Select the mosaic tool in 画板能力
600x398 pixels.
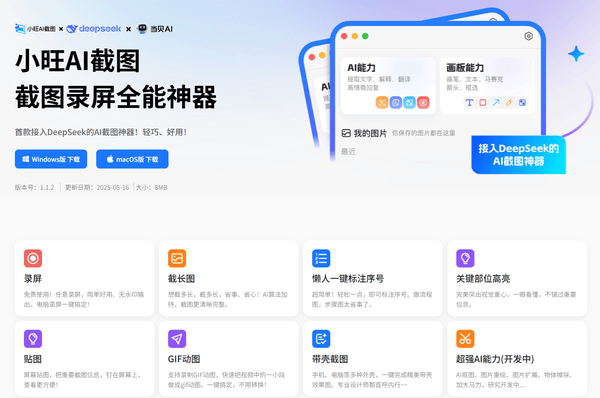pos(522,103)
